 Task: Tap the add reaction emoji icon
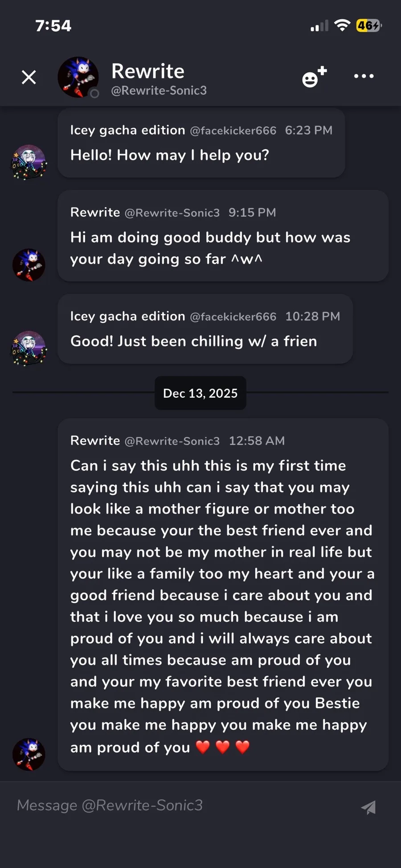[x=314, y=77]
